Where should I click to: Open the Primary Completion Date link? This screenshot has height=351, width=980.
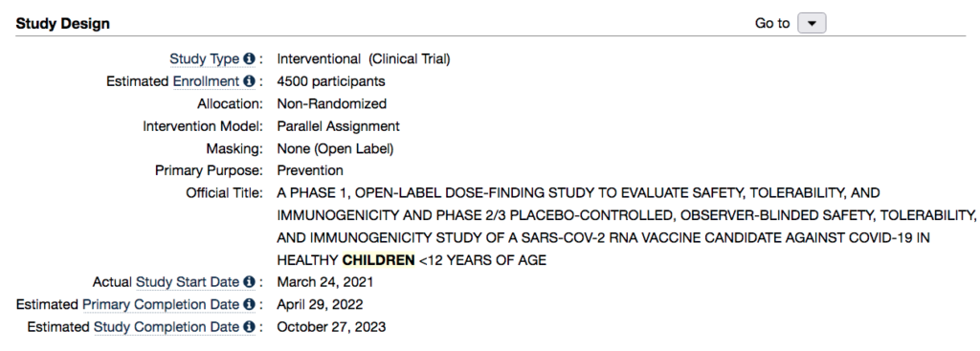[x=161, y=305]
